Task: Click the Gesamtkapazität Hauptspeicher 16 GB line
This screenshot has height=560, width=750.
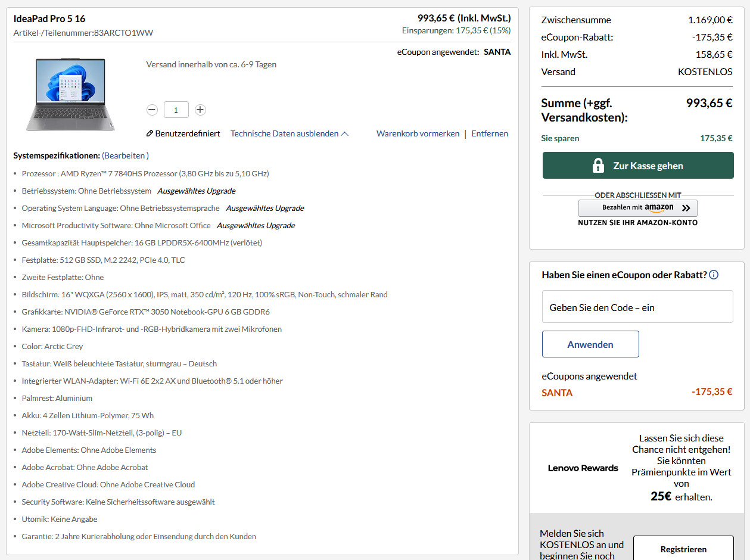Action: click(142, 242)
